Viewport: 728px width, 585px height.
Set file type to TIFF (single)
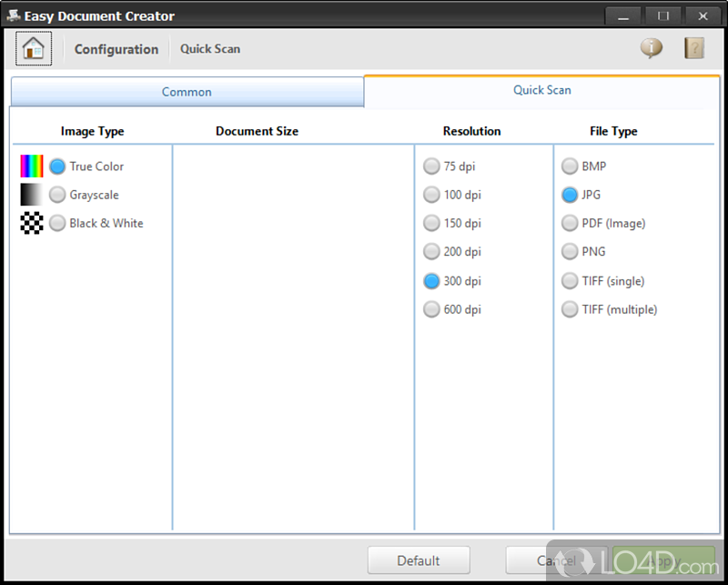click(570, 281)
